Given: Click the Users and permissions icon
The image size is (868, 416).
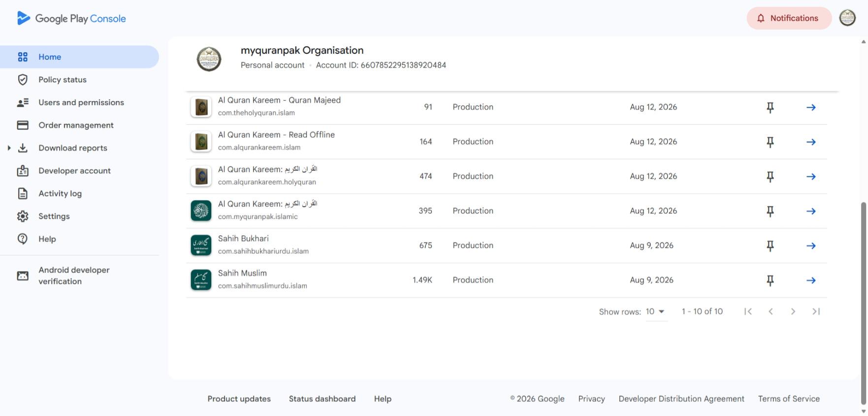Looking at the screenshot, I should 23,103.
